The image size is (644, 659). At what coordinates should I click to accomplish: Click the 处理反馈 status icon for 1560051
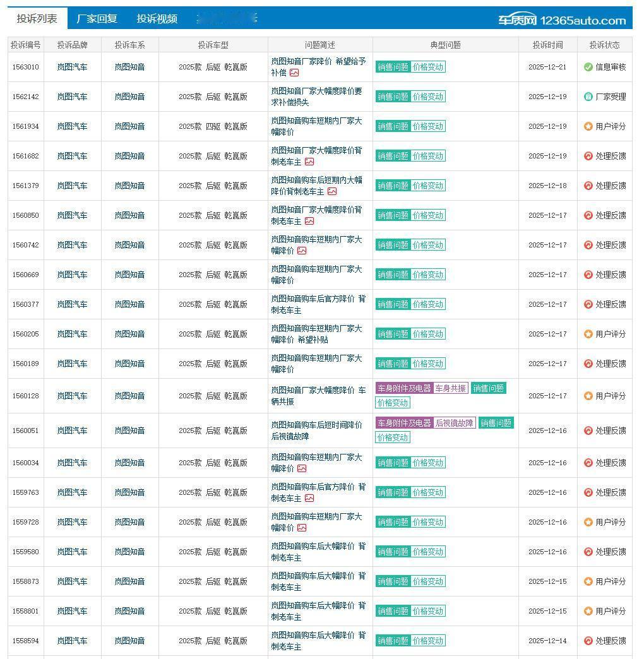coord(588,430)
